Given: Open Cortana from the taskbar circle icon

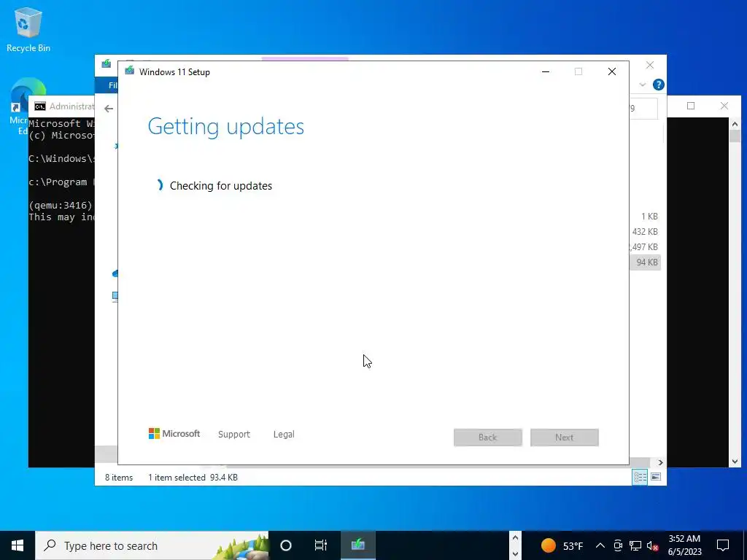Looking at the screenshot, I should (x=286, y=545).
